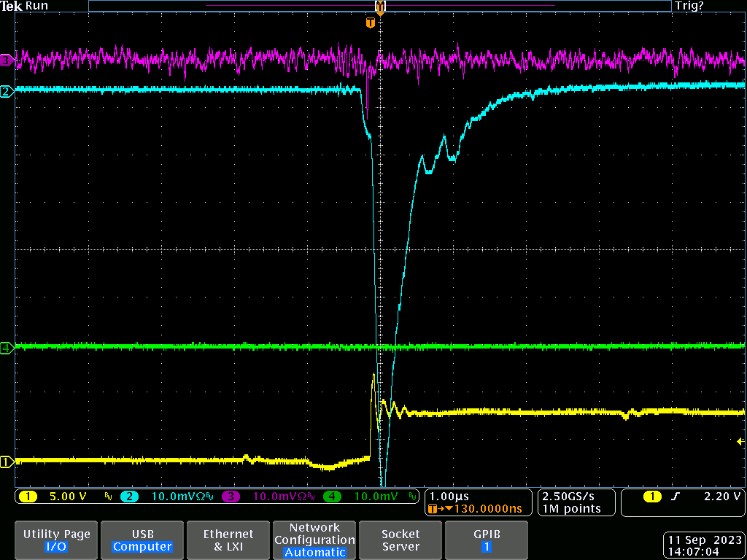Image resolution: width=747 pixels, height=560 pixels.
Task: Click the Tek logo in the corner
Action: (x=12, y=6)
